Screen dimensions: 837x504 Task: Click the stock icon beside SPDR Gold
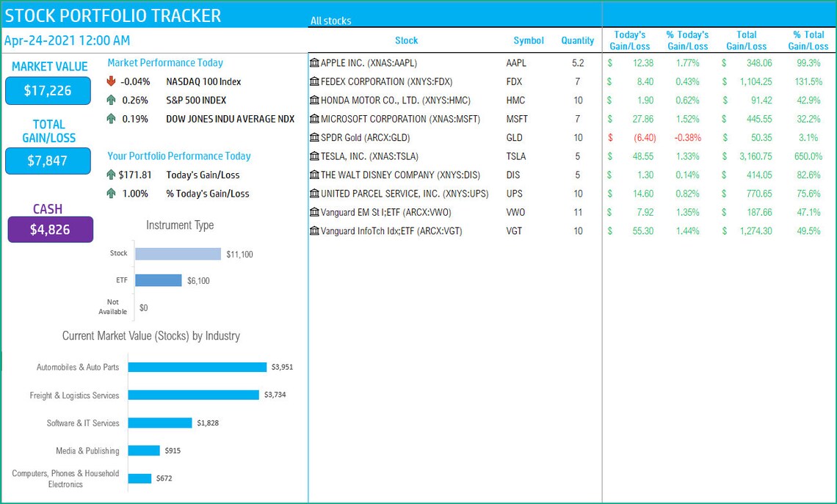(x=314, y=138)
